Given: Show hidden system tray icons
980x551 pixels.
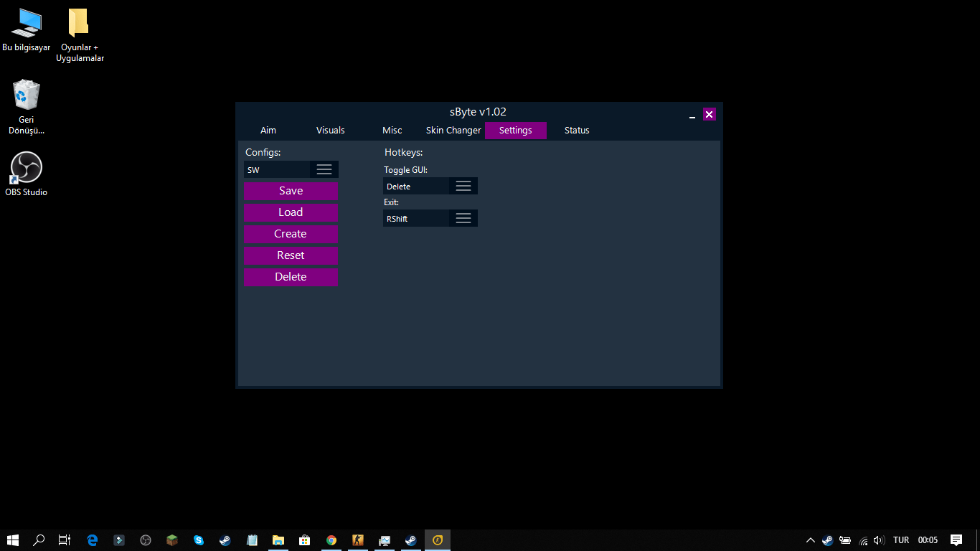Looking at the screenshot, I should tap(811, 540).
